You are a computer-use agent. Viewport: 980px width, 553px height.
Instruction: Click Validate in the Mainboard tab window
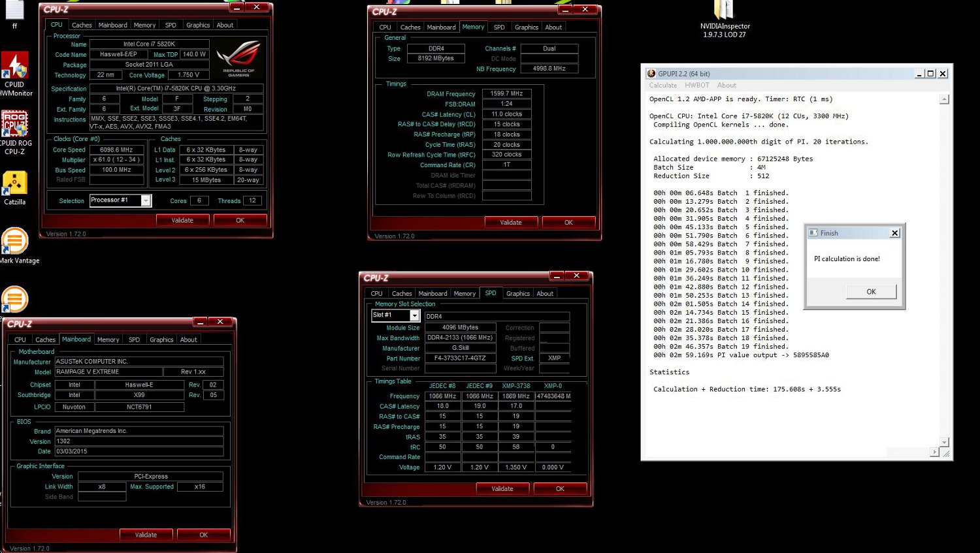tap(146, 534)
